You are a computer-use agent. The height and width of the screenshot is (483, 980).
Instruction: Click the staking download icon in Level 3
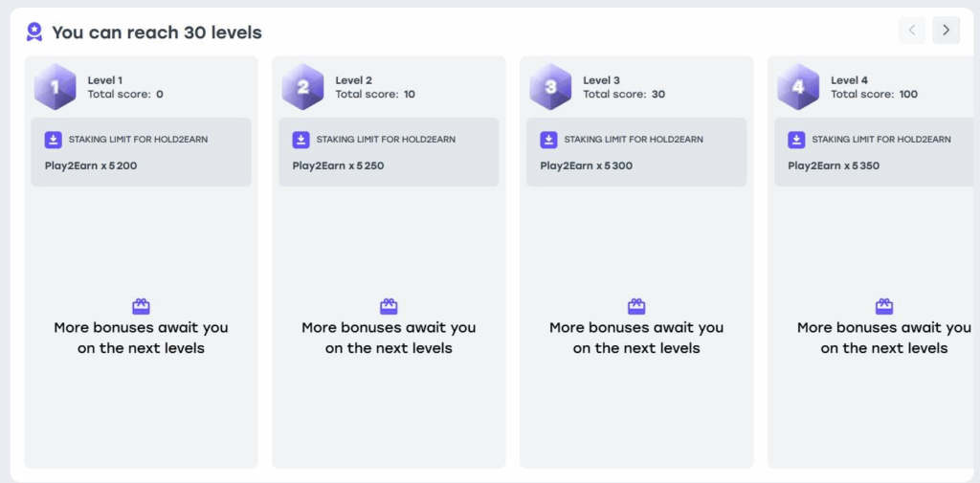[x=548, y=140]
